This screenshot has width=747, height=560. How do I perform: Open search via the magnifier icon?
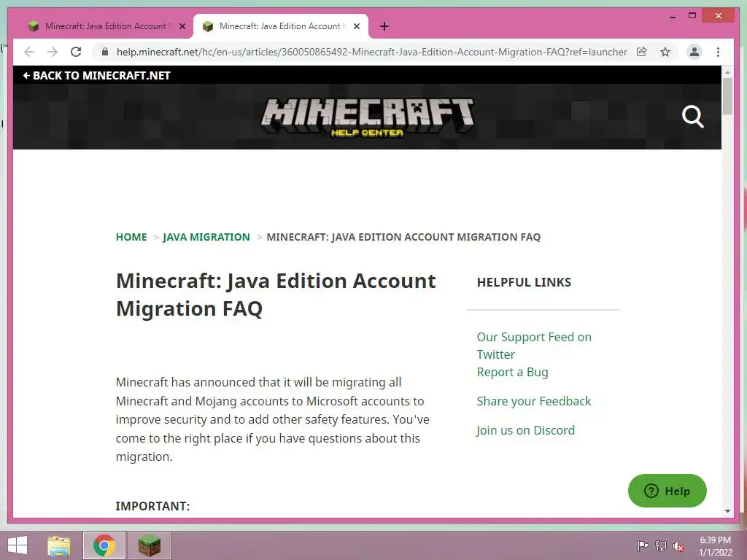[x=693, y=117]
